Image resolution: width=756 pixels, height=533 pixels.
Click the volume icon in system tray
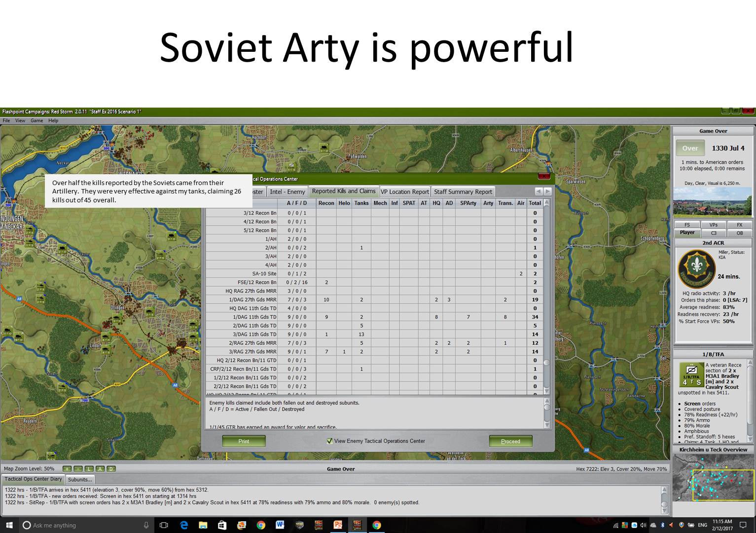point(643,525)
